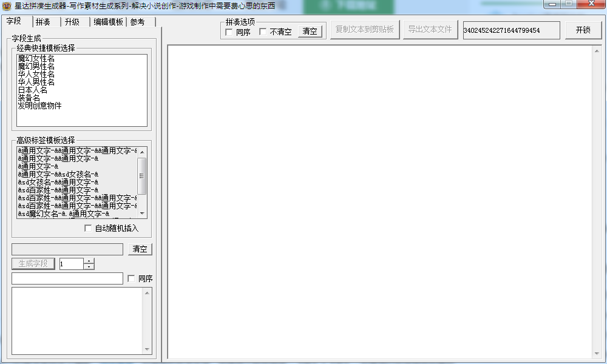Click inside the lower-left output text area
Image resolution: width=607 pixels, height=364 pixels.
click(78, 321)
